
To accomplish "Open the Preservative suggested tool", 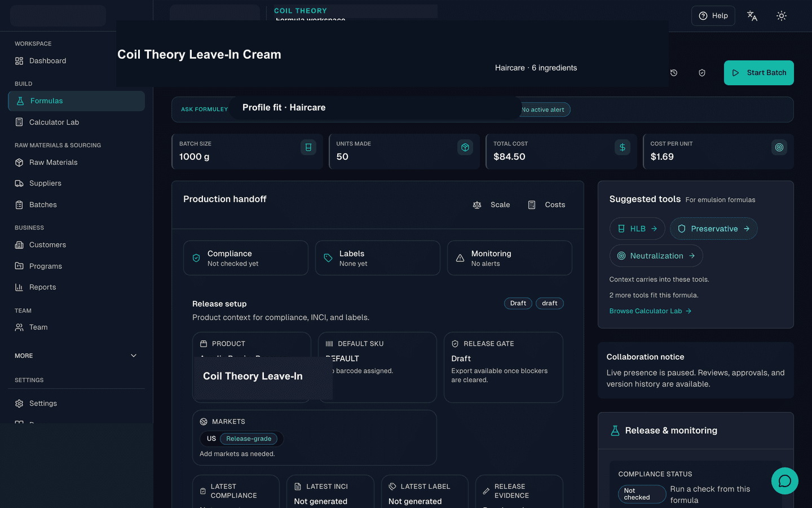I will pyautogui.click(x=714, y=229).
